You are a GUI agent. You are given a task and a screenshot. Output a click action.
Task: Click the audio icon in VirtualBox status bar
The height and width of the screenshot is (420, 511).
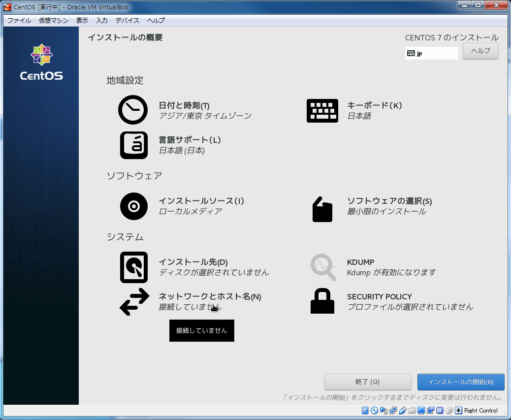383,410
